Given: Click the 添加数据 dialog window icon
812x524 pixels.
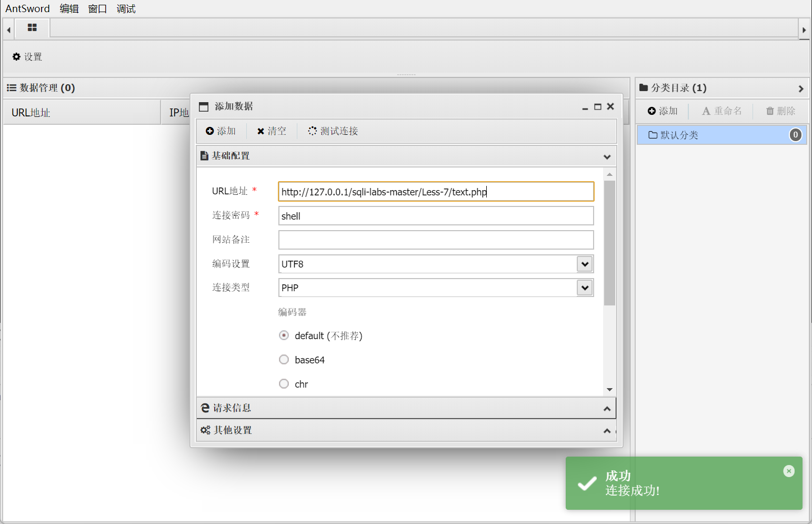Looking at the screenshot, I should point(204,107).
